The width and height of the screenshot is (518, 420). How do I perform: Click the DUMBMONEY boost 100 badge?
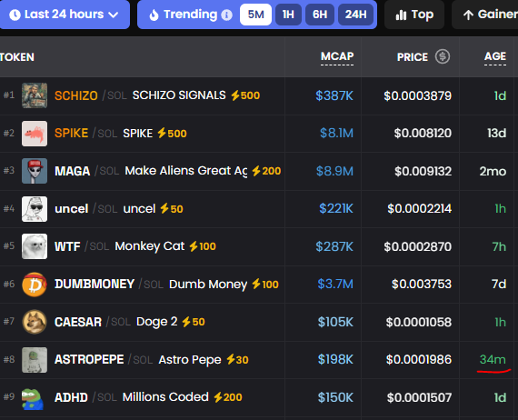coord(265,285)
